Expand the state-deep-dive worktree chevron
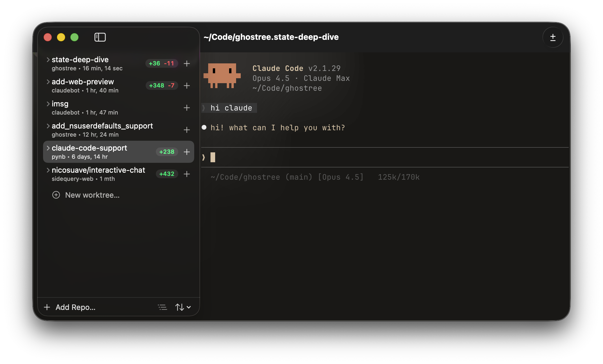The height and width of the screenshot is (364, 603). point(48,60)
